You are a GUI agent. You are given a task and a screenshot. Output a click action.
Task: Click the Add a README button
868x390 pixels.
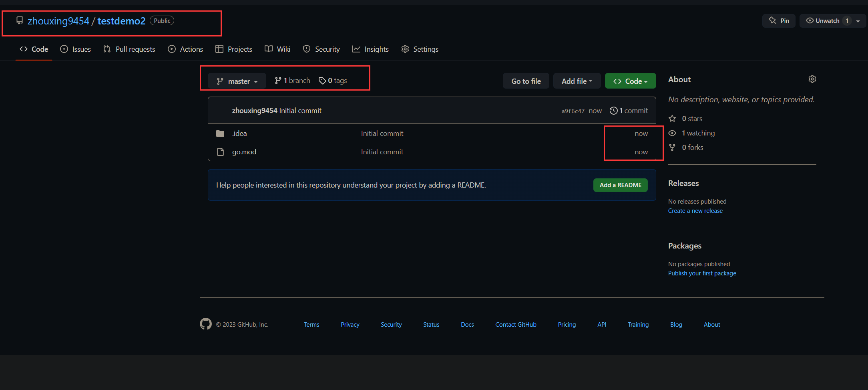coord(620,185)
